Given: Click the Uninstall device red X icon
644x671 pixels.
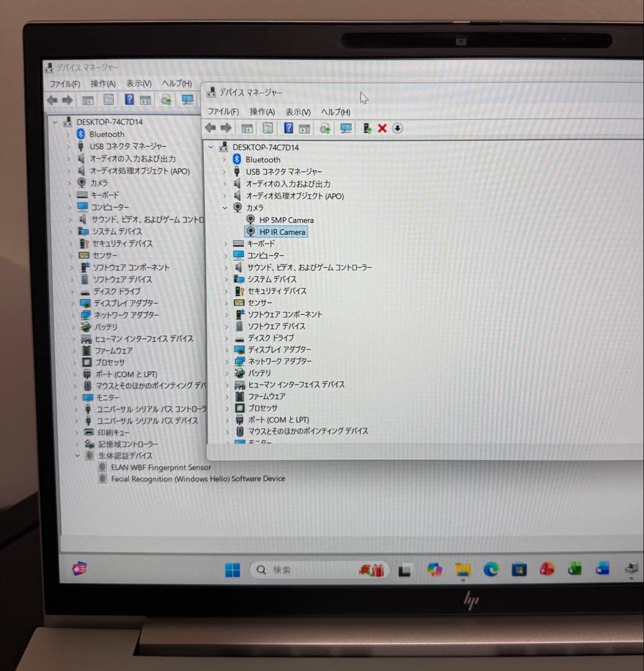Looking at the screenshot, I should coord(381,128).
